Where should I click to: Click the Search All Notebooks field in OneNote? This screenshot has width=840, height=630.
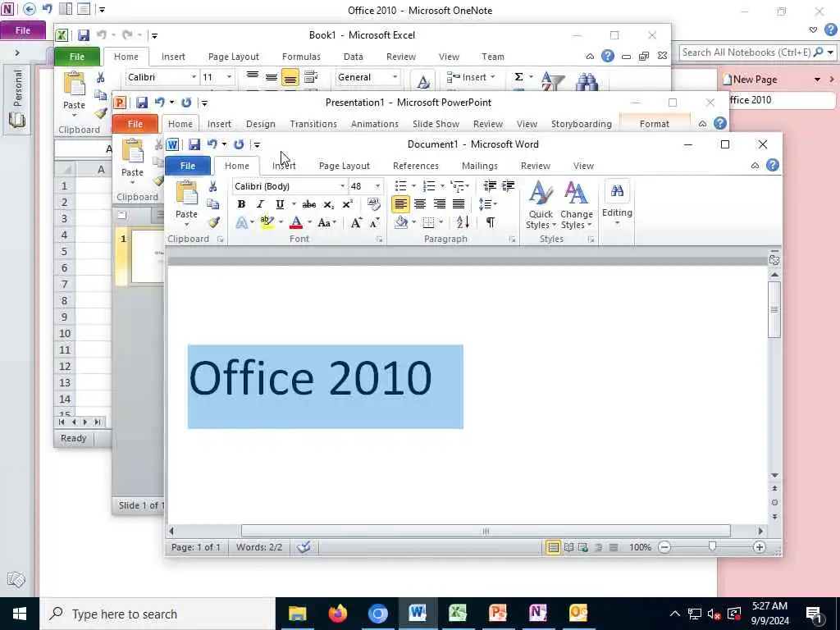[x=746, y=52]
